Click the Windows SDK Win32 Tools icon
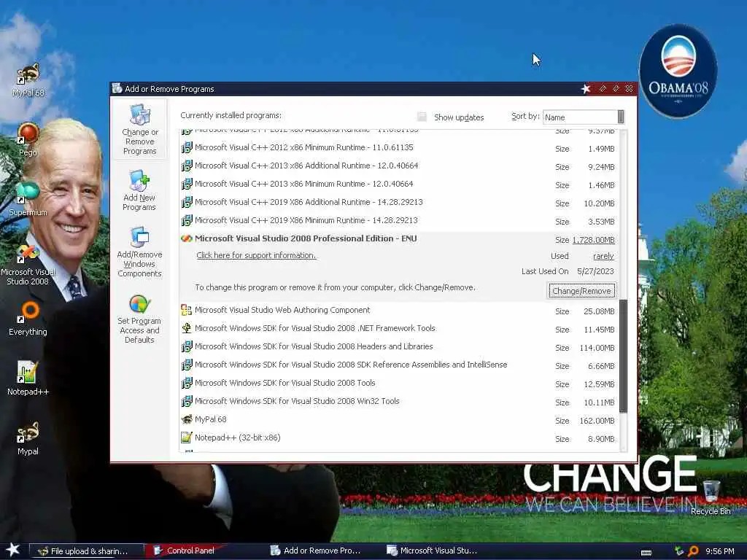The image size is (747, 560). click(x=187, y=402)
